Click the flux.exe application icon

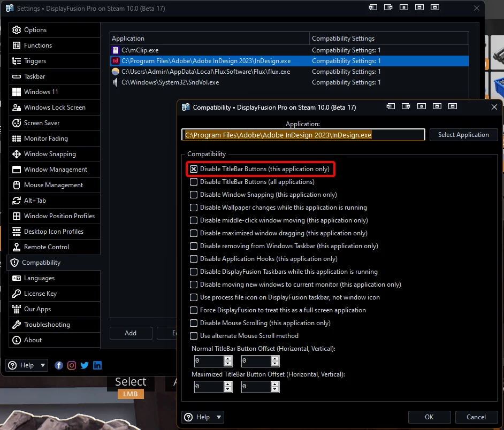[x=116, y=72]
